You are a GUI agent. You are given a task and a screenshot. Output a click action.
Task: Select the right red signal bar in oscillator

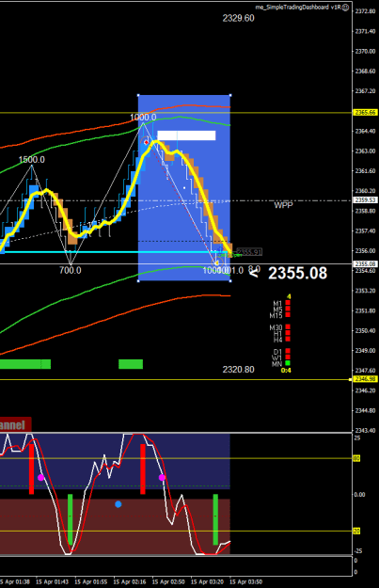[x=143, y=469]
